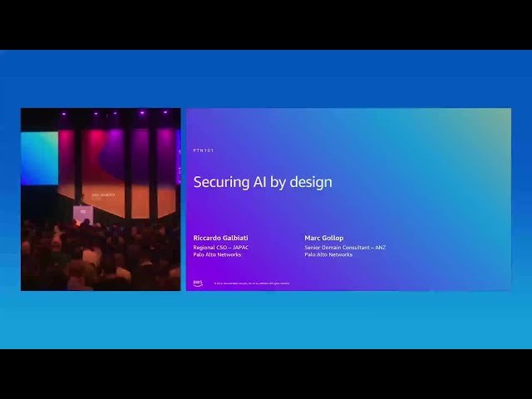
Task: Click "Senior Domain Consultant – ANZ" text
Action: [x=345, y=247]
